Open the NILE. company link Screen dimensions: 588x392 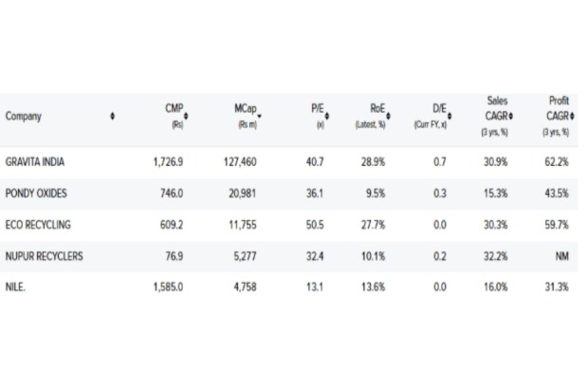point(14,286)
